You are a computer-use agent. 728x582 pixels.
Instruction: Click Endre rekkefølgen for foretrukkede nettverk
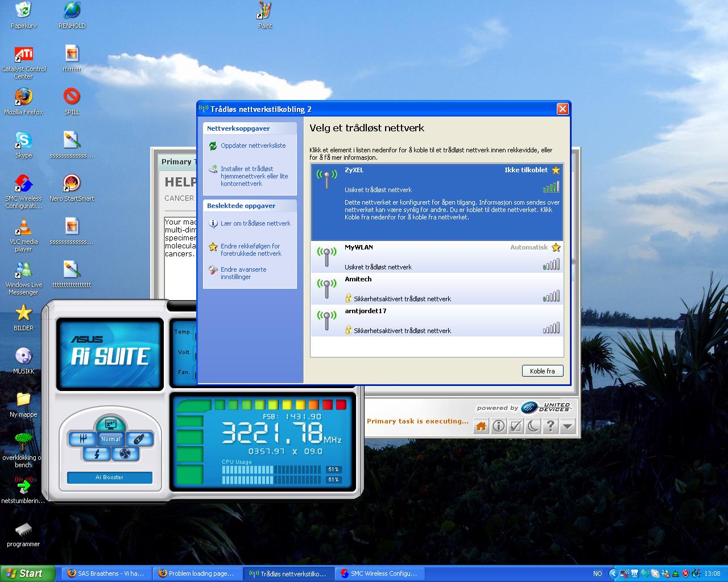[251, 250]
